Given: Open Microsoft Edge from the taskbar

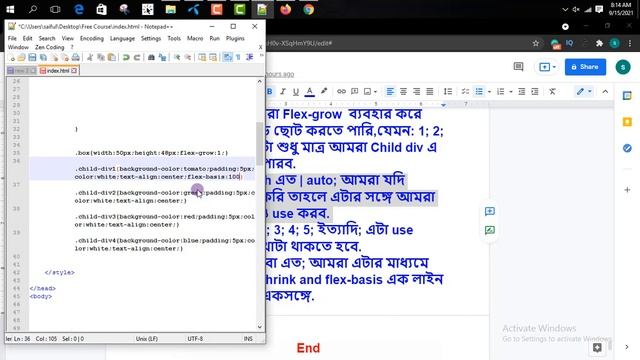Looking at the screenshot, I should [x=78, y=9].
